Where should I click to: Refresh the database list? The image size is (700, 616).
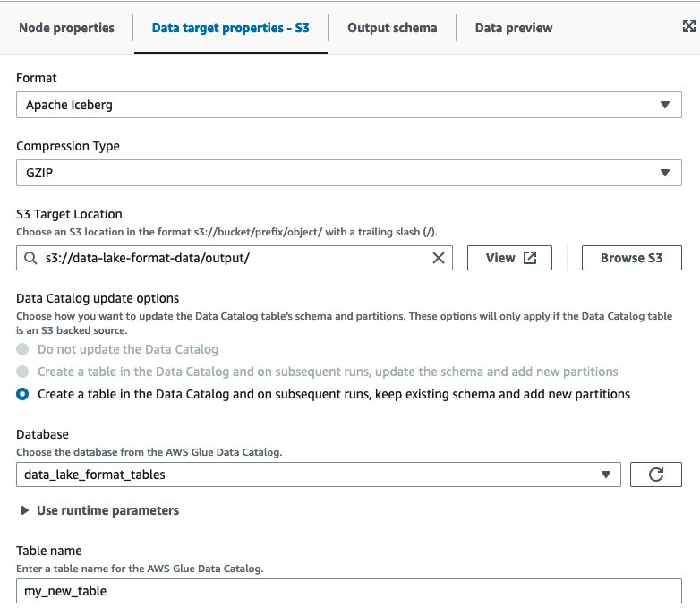[x=655, y=475]
